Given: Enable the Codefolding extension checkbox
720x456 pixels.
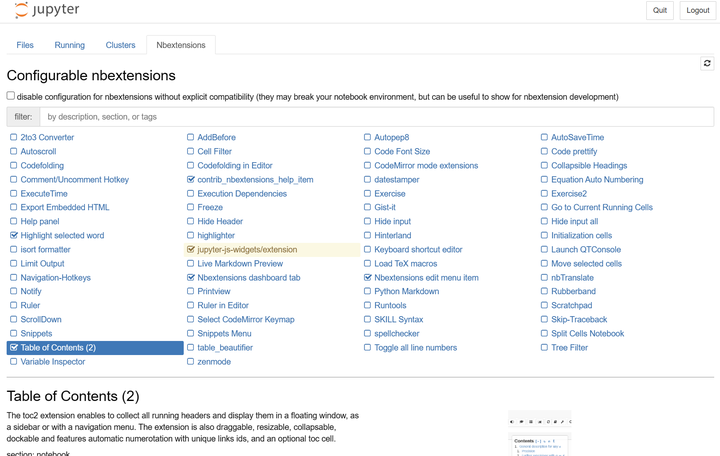Looking at the screenshot, I should click(13, 166).
